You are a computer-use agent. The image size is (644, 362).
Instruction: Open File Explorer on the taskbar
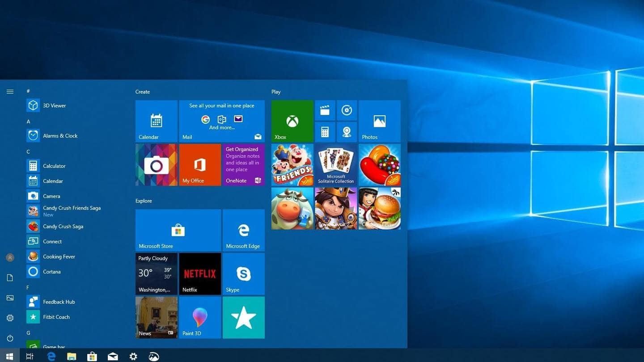[x=72, y=356]
